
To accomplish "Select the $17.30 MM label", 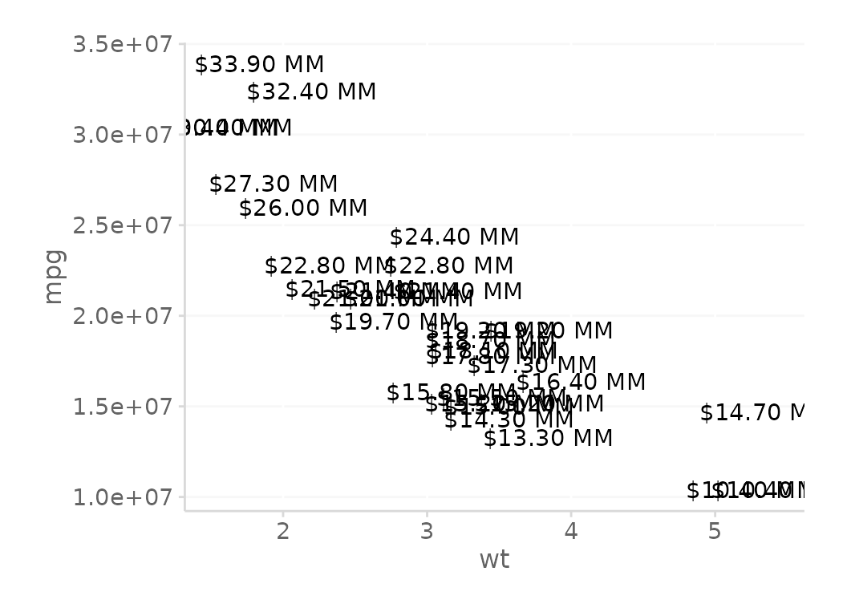I will [532, 365].
